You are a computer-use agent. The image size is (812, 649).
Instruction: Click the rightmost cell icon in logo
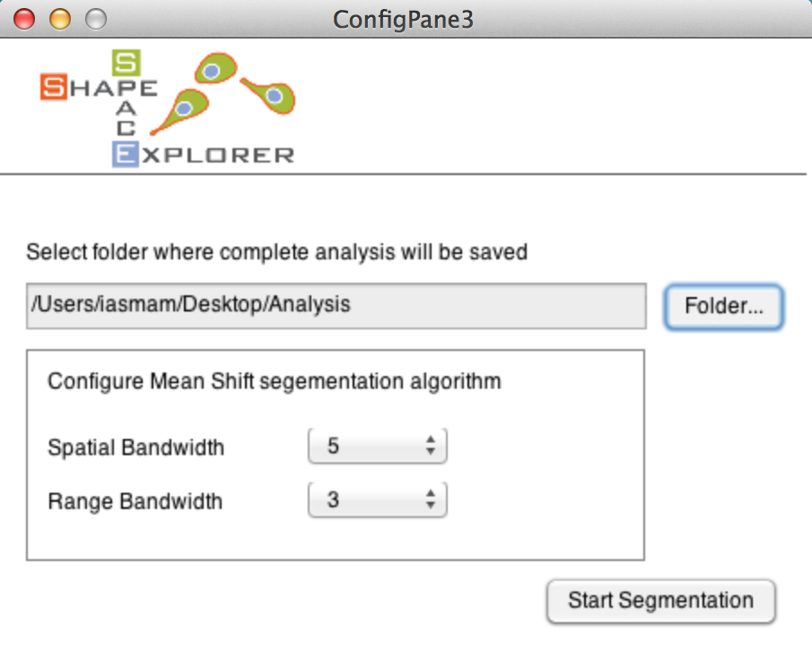coord(269,95)
